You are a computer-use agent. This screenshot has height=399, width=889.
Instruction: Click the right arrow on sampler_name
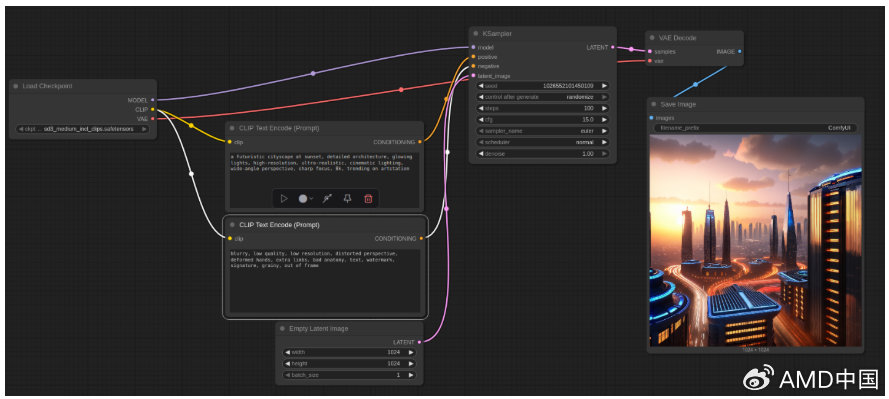click(x=604, y=131)
